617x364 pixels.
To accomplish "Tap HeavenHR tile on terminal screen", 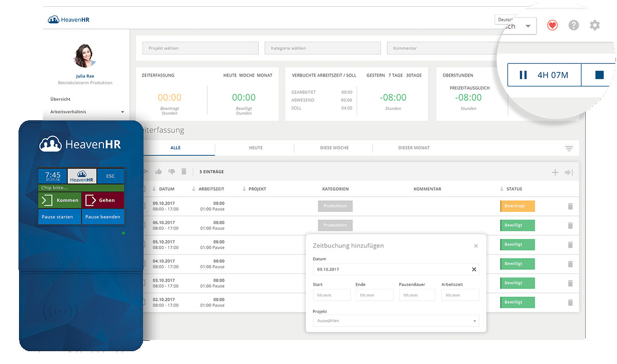I will point(82,176).
